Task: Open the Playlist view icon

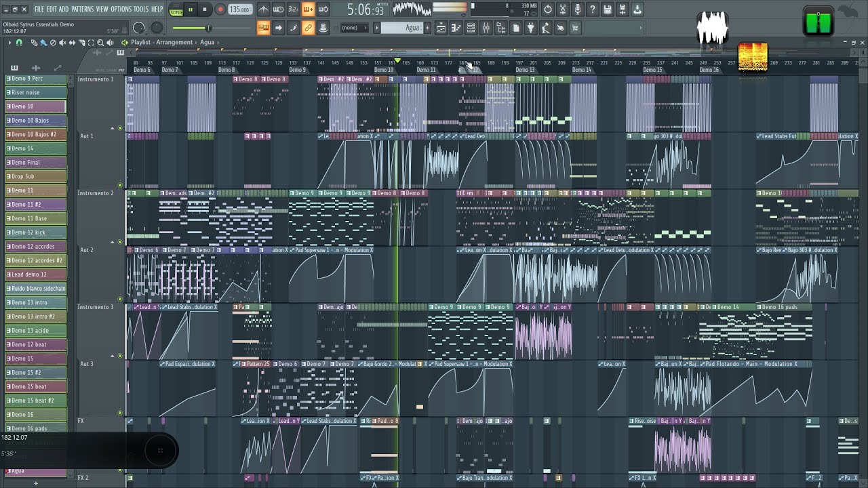Action: (441, 28)
